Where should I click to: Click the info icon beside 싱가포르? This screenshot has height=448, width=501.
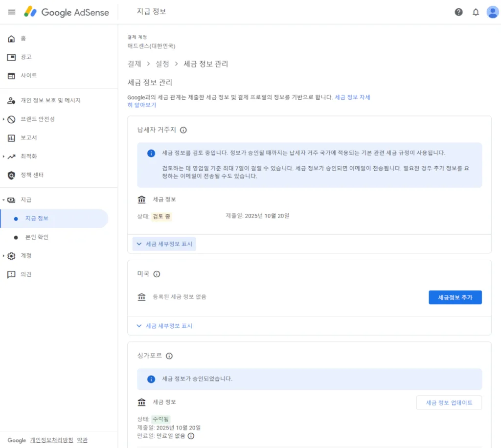(x=169, y=356)
